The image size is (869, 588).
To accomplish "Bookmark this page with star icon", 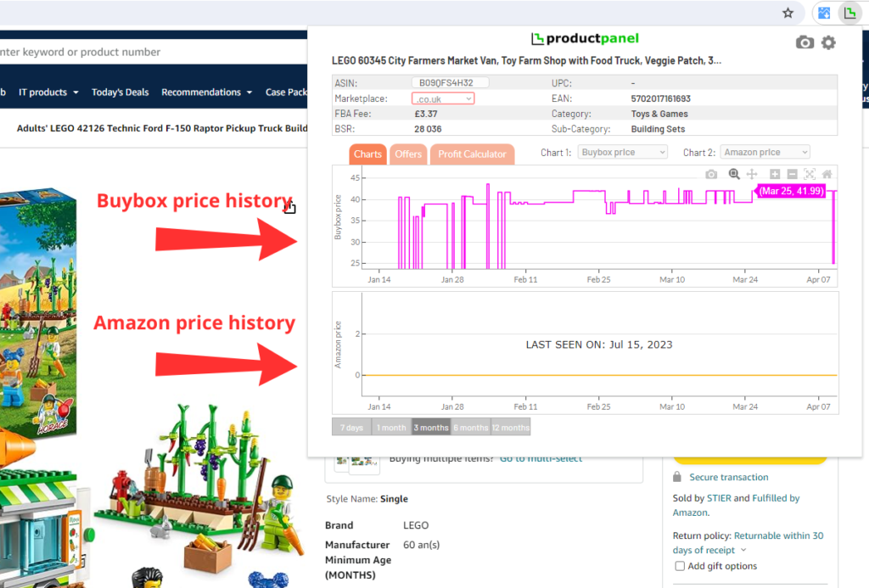I will coord(788,13).
